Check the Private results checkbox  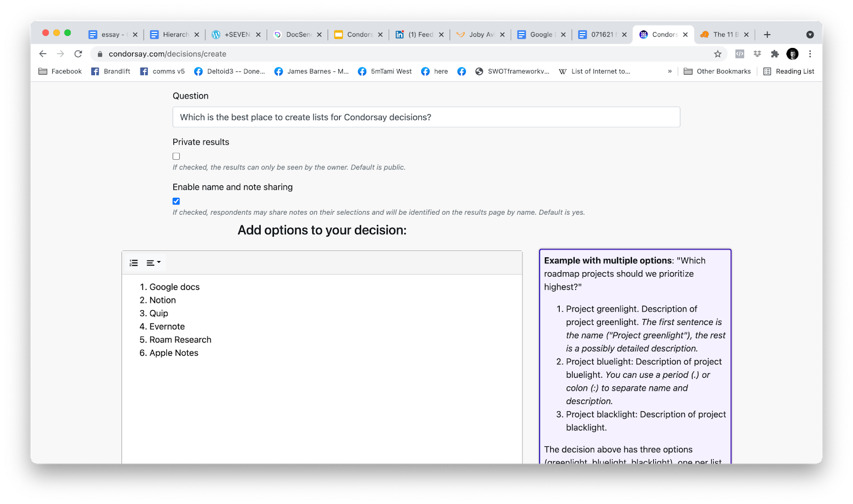coord(176,156)
